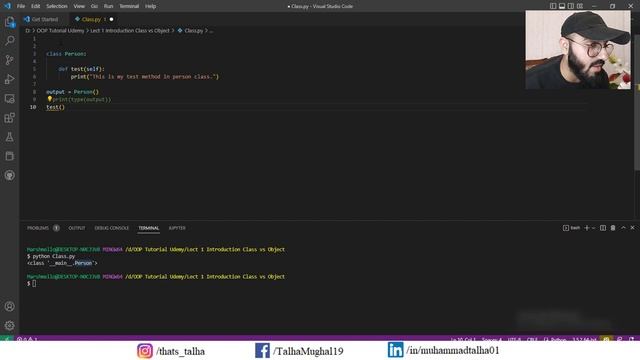Expand the breadcrumb ellipsis symbol item

(x=211, y=31)
